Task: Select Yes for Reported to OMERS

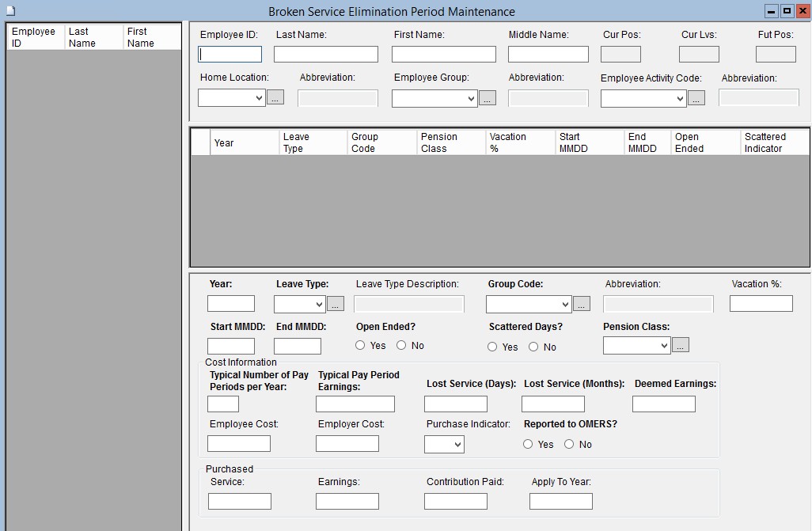Action: click(x=528, y=445)
